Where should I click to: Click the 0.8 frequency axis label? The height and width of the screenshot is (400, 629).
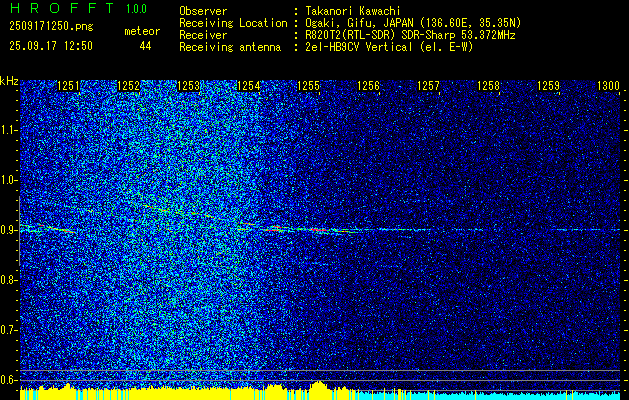(x=8, y=280)
